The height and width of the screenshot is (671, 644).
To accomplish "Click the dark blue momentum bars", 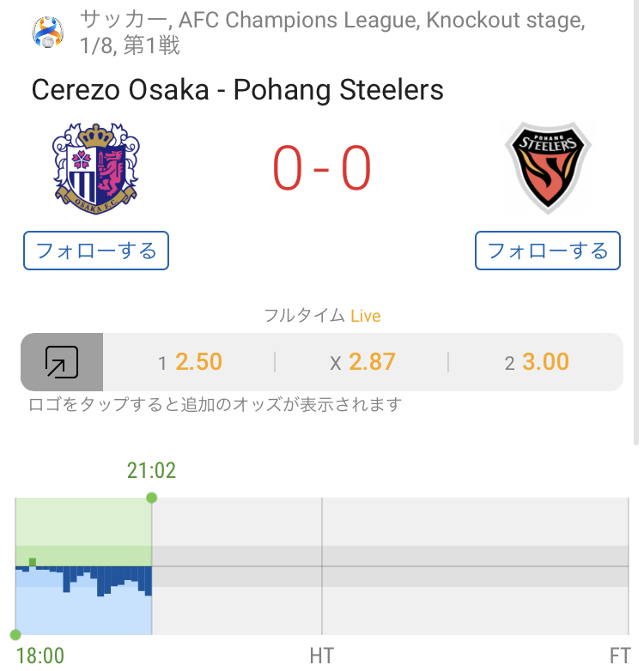I will [83, 580].
